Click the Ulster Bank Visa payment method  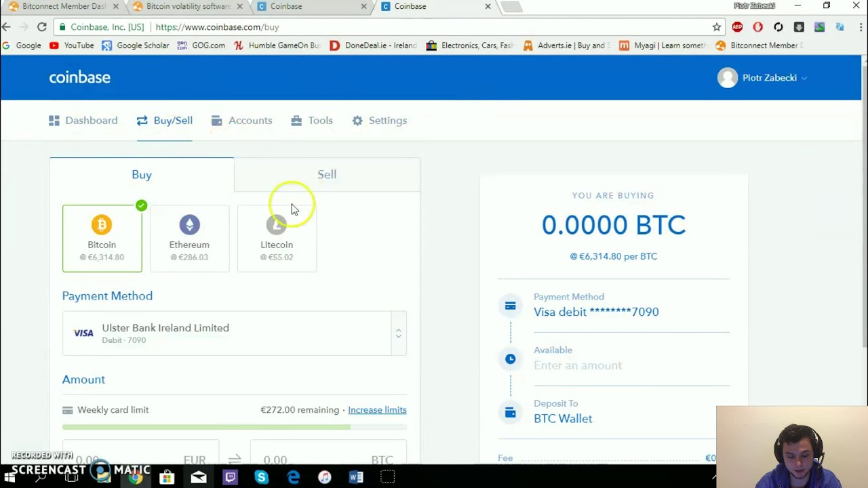pyautogui.click(x=234, y=333)
